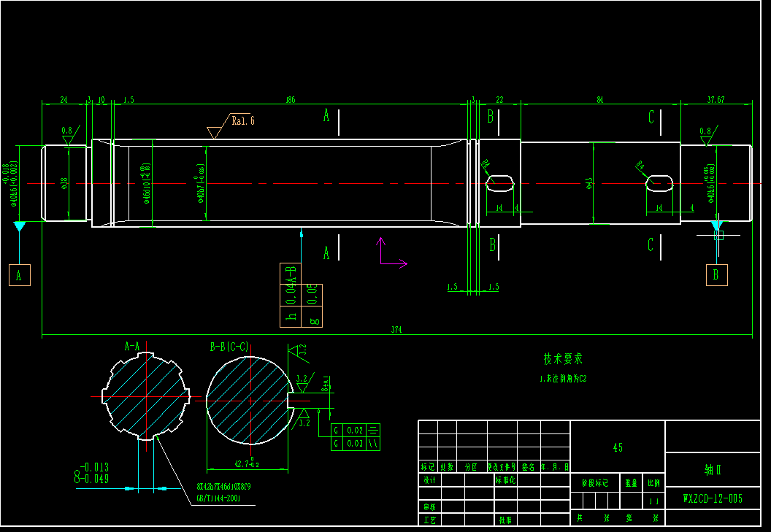Select the 0.02 symmetry tolerance cell

355,431
